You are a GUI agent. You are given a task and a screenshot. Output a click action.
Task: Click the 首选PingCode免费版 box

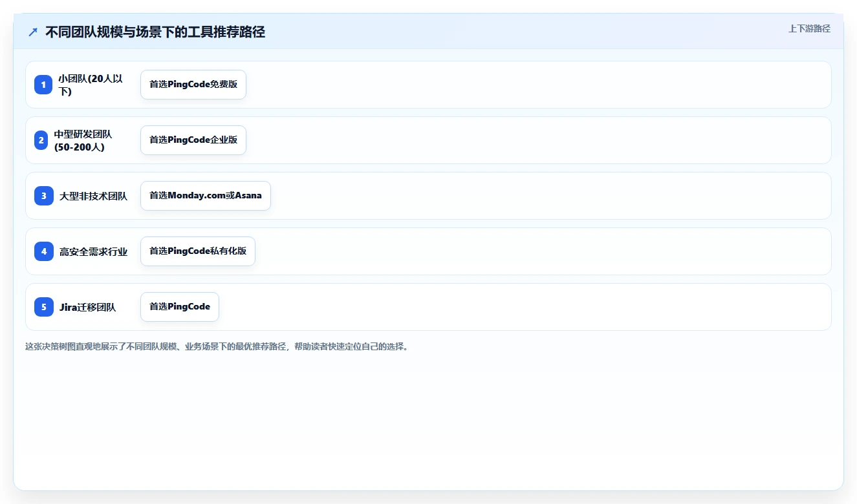(193, 85)
